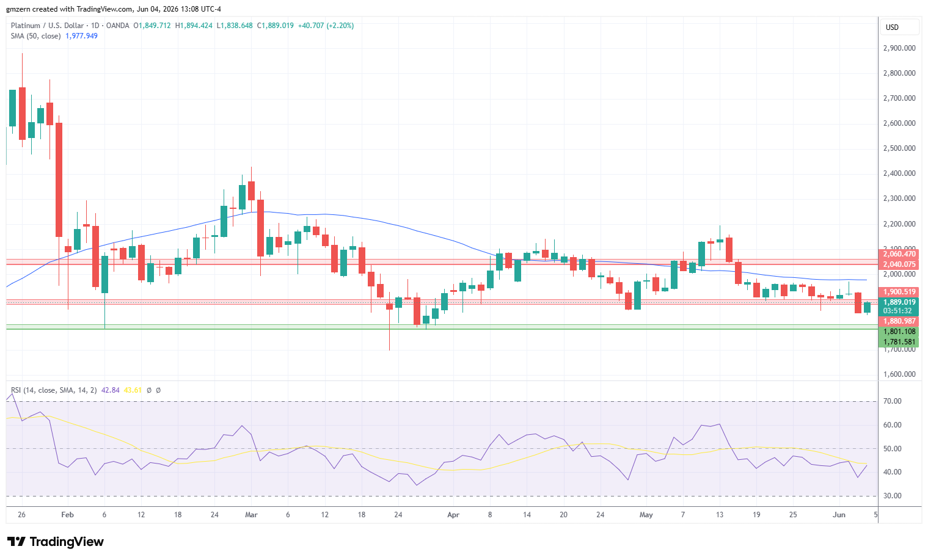Screen dimensions: 928x560
Task: Click the Apr label on the date axis
Action: pyautogui.click(x=453, y=515)
